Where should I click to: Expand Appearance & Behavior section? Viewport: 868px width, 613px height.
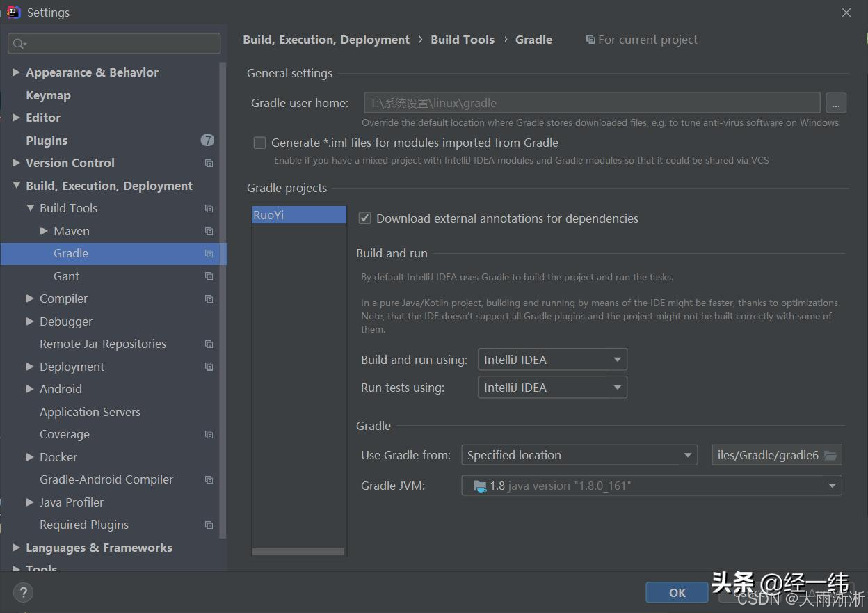(16, 72)
